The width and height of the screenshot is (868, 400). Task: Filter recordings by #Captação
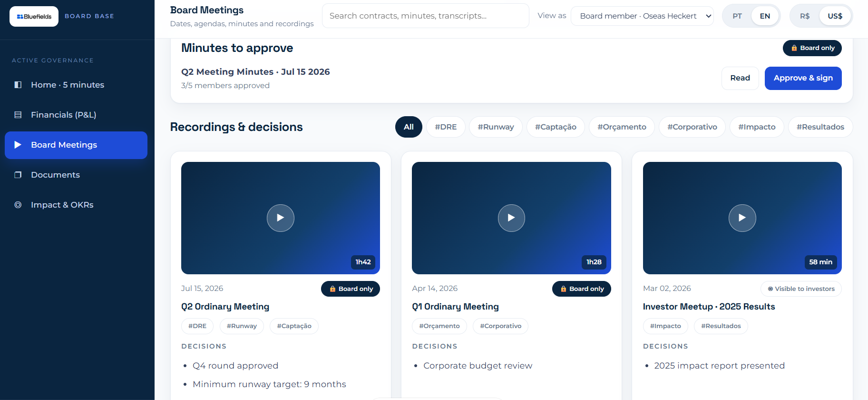[556, 127]
